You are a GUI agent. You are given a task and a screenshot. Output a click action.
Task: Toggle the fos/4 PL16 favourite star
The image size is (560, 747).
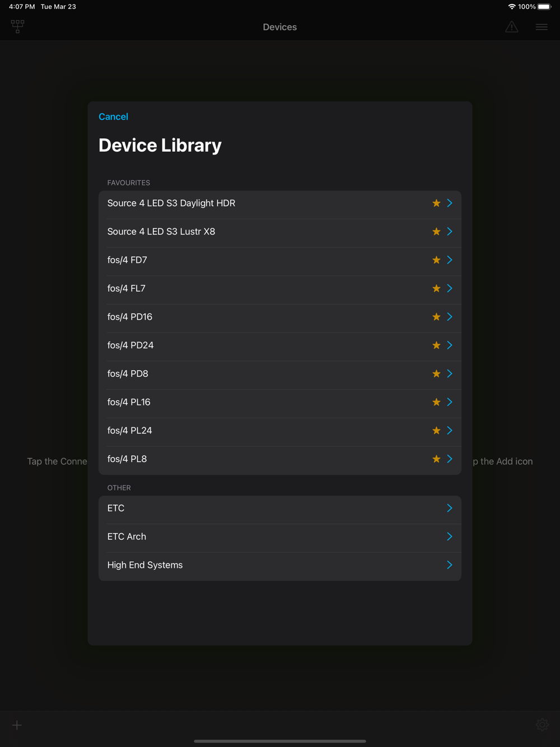tap(436, 402)
